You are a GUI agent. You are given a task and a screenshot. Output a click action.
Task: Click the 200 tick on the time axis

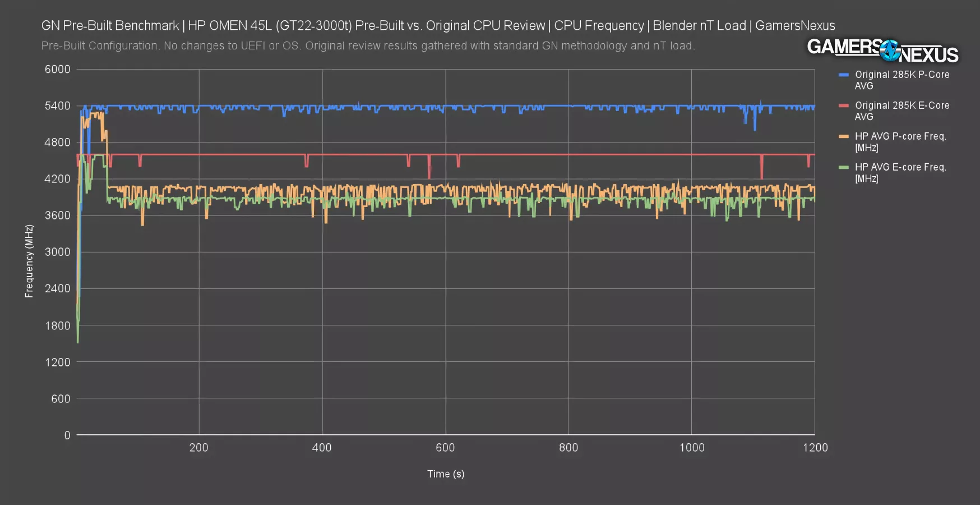coord(198,448)
